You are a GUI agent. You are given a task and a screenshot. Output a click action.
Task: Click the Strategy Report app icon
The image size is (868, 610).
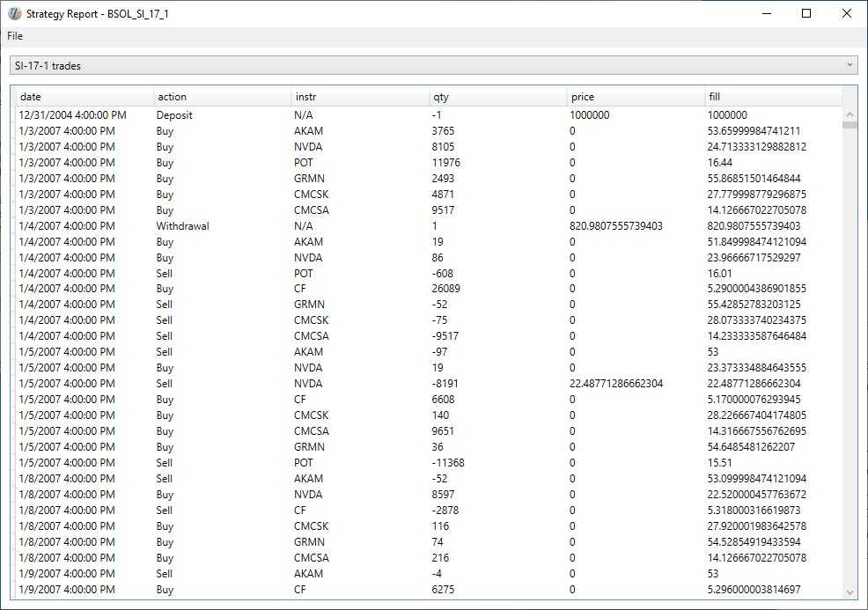14,14
